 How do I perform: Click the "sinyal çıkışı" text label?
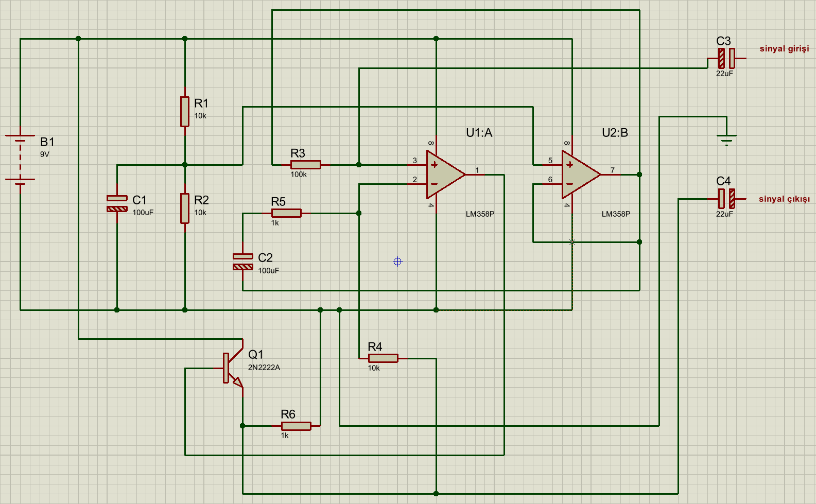(x=784, y=199)
